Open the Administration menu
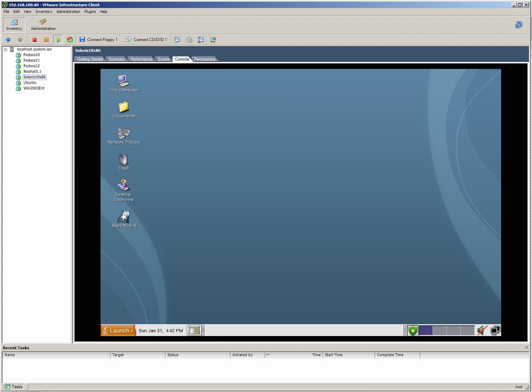 coord(68,12)
